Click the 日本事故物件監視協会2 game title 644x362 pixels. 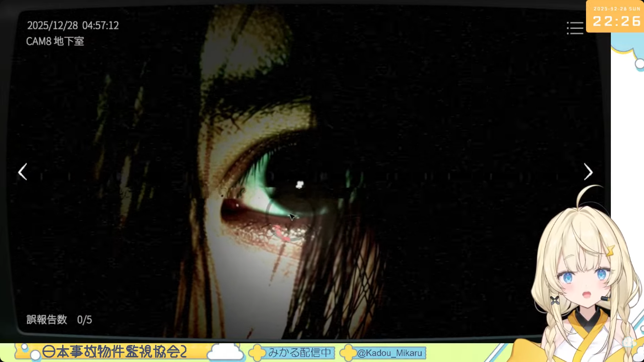click(x=114, y=352)
